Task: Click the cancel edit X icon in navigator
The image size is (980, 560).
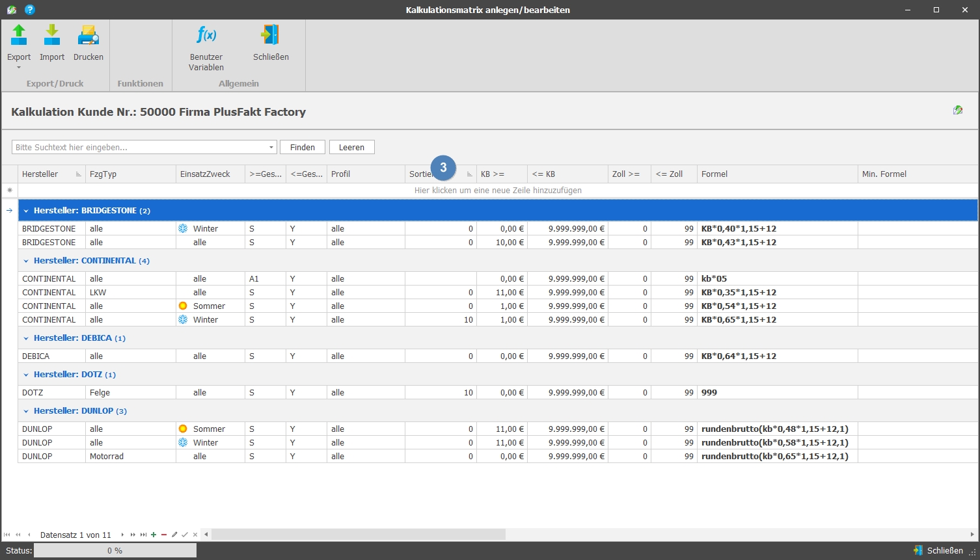Action: pyautogui.click(x=195, y=535)
